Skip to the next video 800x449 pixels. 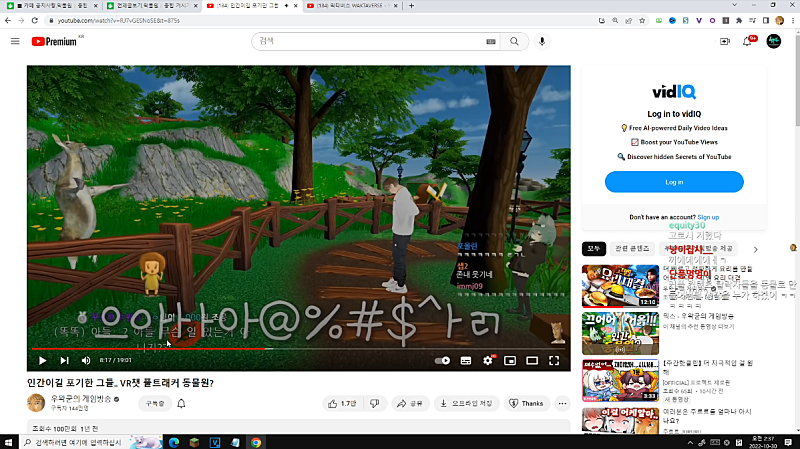click(64, 360)
